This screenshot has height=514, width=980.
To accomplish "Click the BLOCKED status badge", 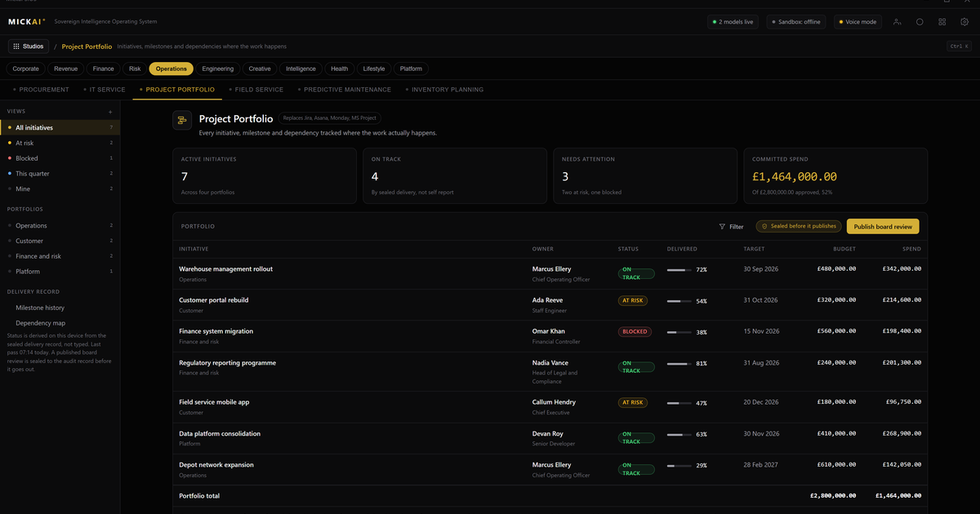I will click(x=635, y=332).
